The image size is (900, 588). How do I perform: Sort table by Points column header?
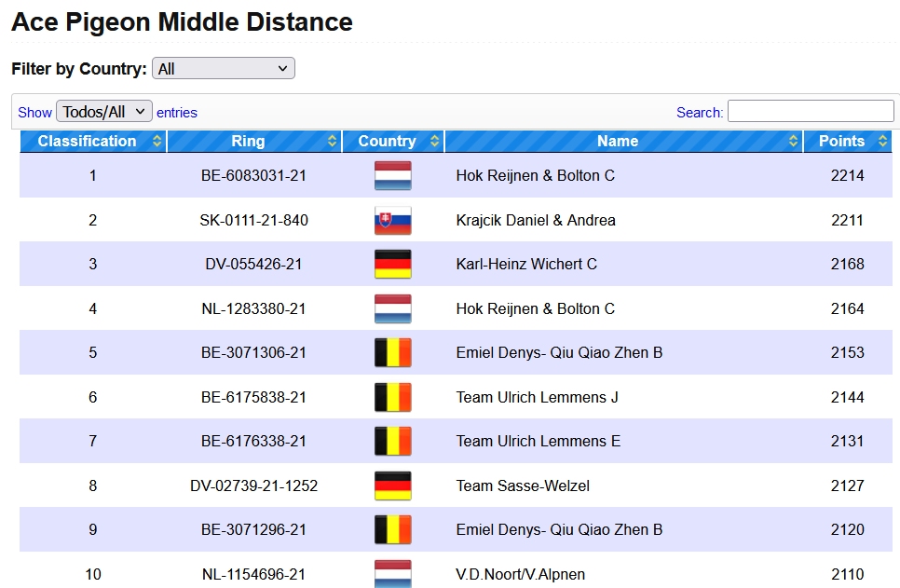click(841, 142)
